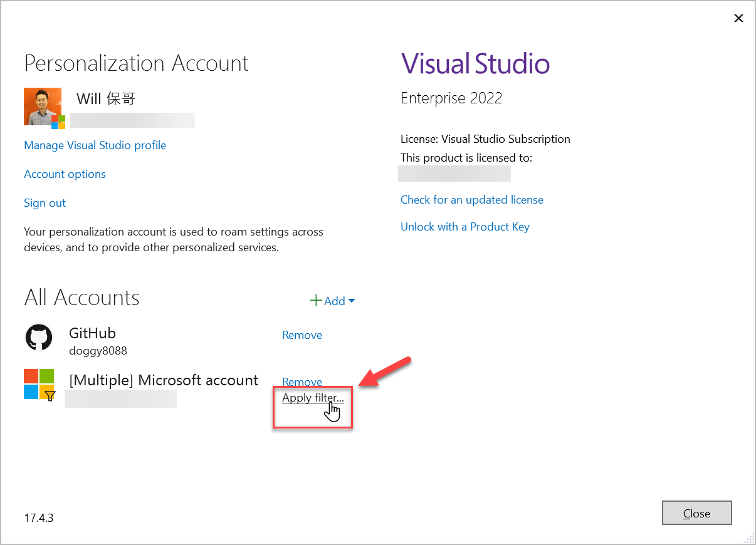Click the GitHub octocat icon

click(39, 338)
